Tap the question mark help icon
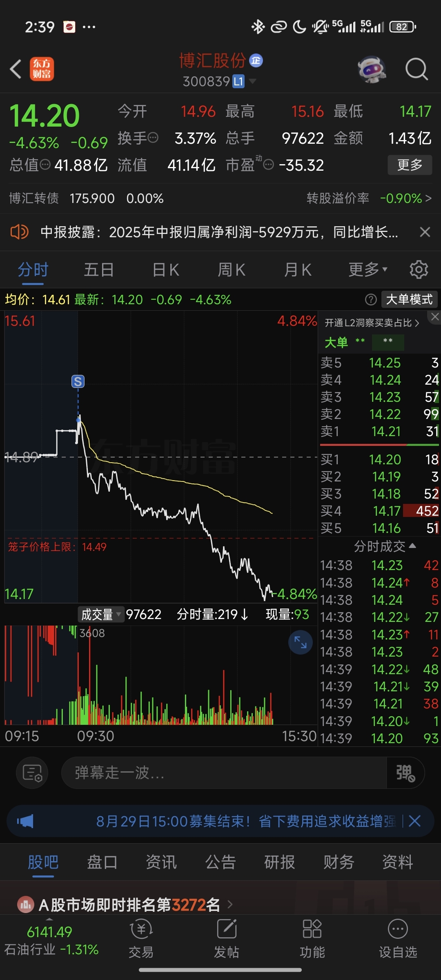 371,300
